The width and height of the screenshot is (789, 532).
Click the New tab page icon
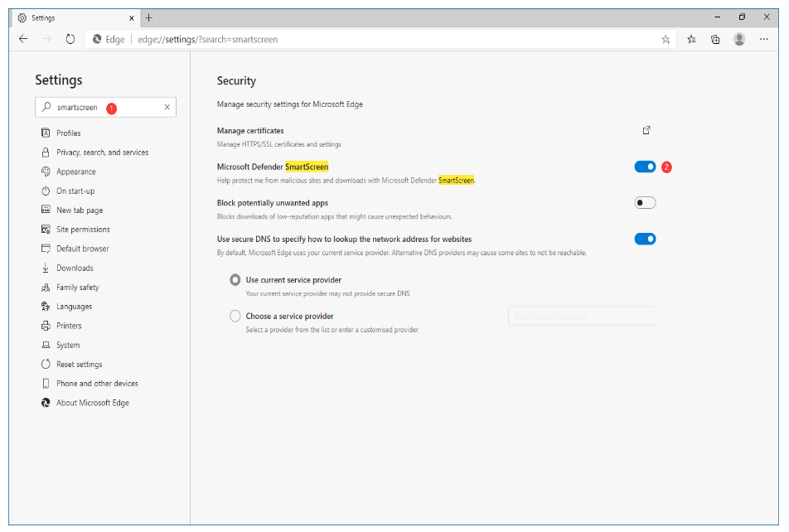46,210
